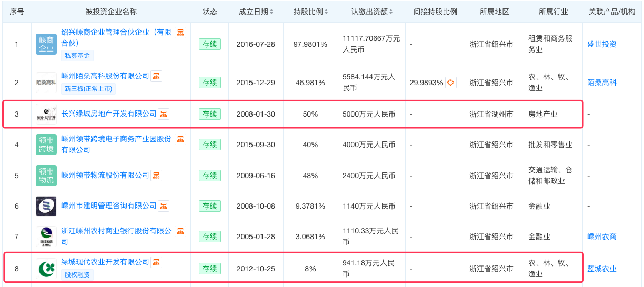Click the 私募基金 tag
644x287 pixels.
pyautogui.click(x=77, y=55)
